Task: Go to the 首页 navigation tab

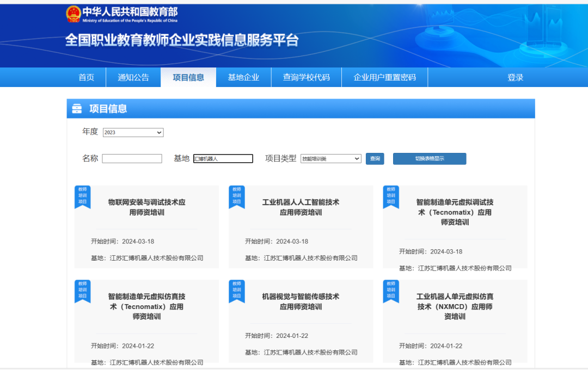Action: tap(86, 77)
